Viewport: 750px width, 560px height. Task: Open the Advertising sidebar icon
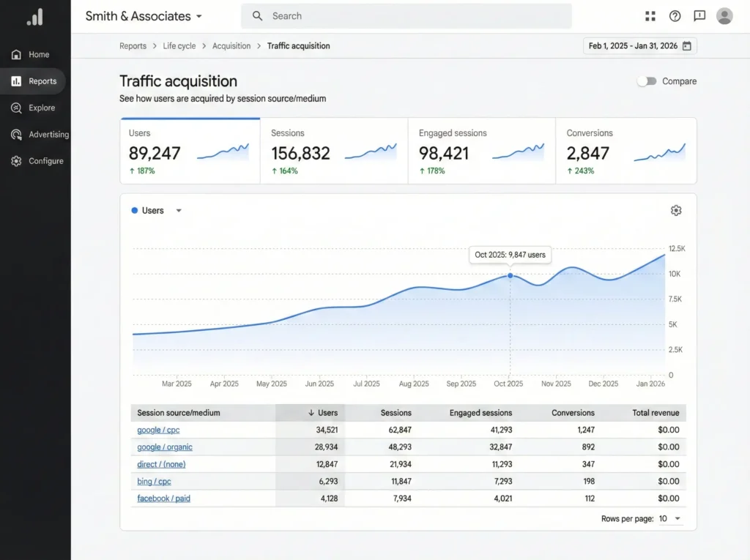[x=16, y=135]
